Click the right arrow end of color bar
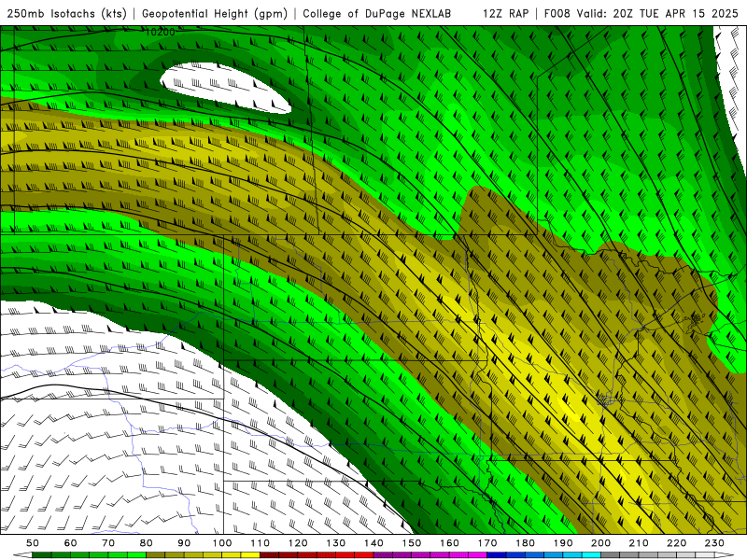 pos(725,554)
